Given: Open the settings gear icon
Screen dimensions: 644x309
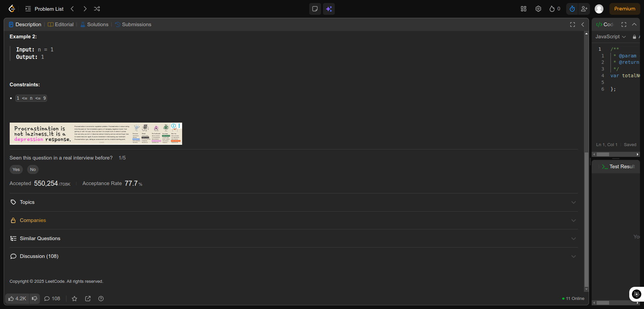Looking at the screenshot, I should click(x=538, y=9).
